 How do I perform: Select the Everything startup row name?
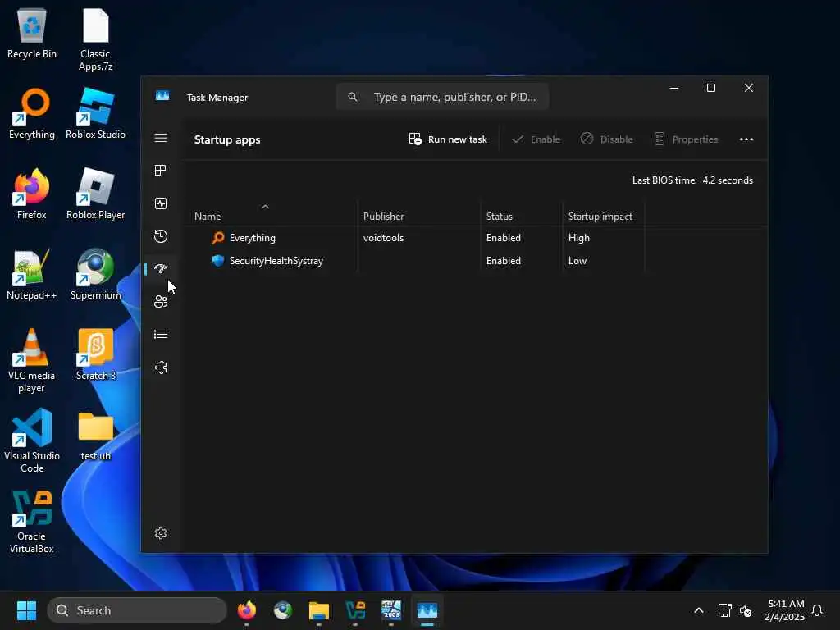coord(253,238)
